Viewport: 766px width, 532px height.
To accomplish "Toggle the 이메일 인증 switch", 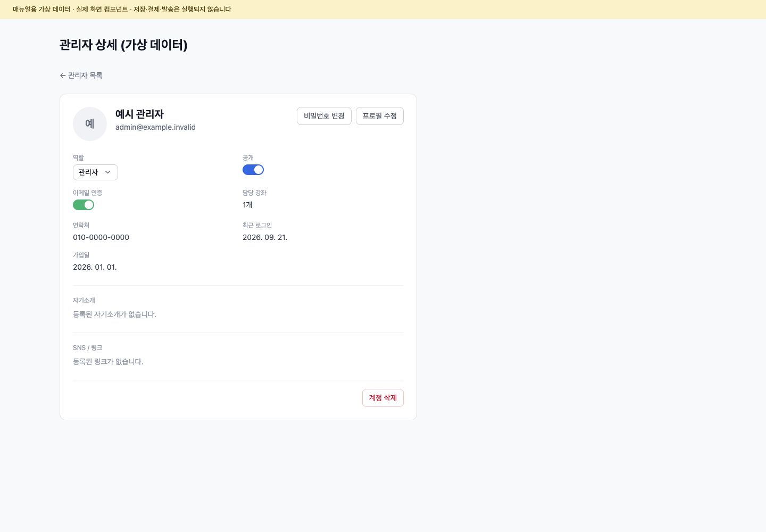I will [84, 205].
